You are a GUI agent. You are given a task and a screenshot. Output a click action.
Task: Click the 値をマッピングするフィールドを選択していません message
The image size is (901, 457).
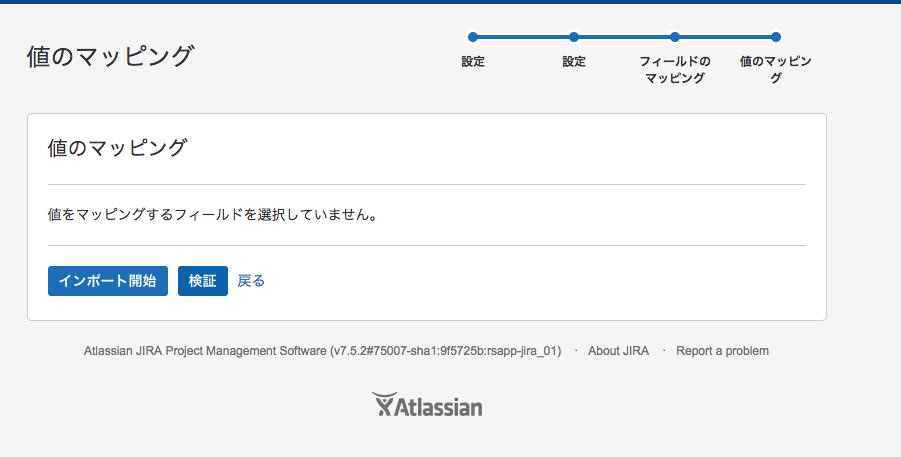tap(213, 215)
